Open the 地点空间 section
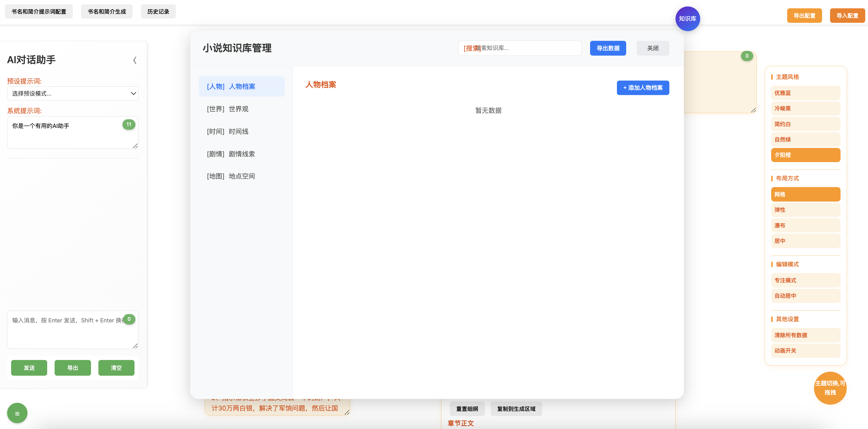868x429 pixels. coord(241,176)
